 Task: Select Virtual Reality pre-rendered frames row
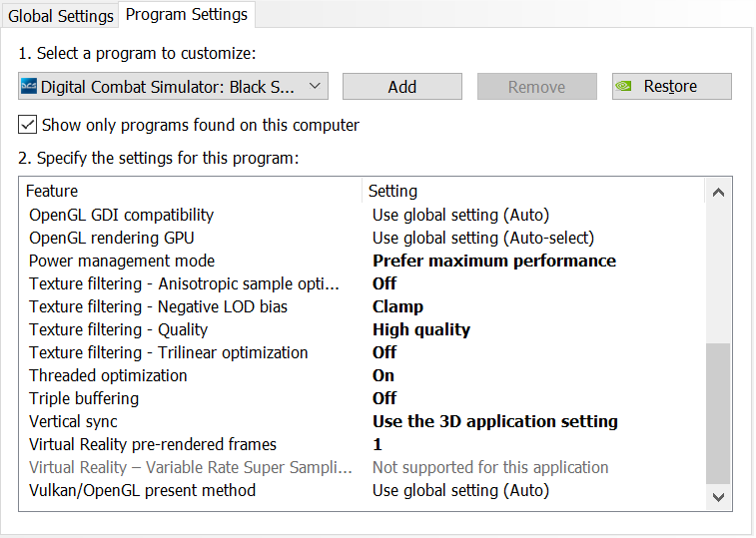(362, 444)
